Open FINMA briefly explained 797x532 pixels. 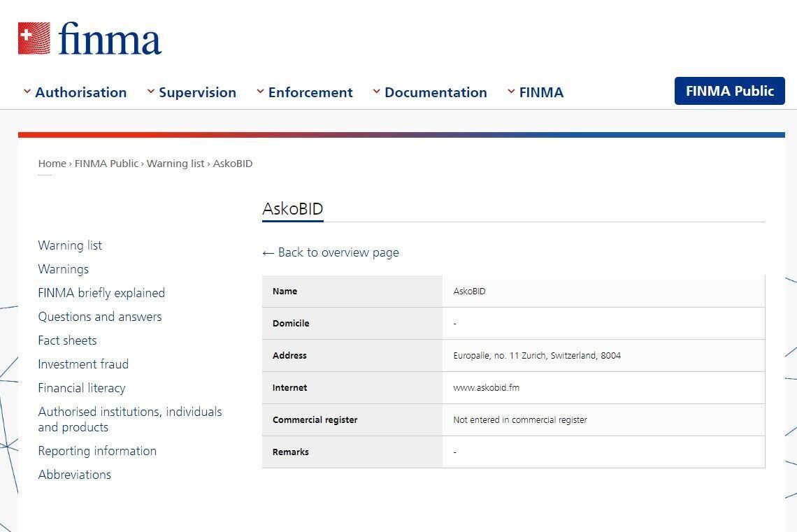click(x=101, y=293)
